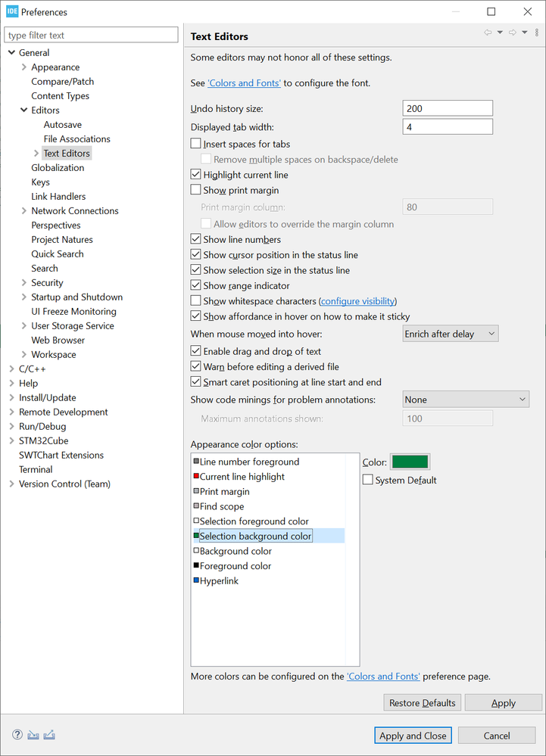
Task: Click the help question mark icon
Action: click(17, 734)
